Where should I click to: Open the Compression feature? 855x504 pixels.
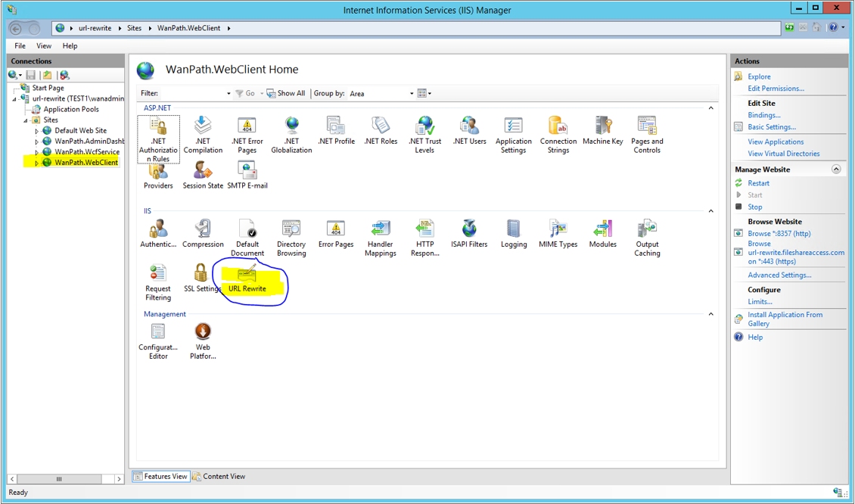pos(203,234)
